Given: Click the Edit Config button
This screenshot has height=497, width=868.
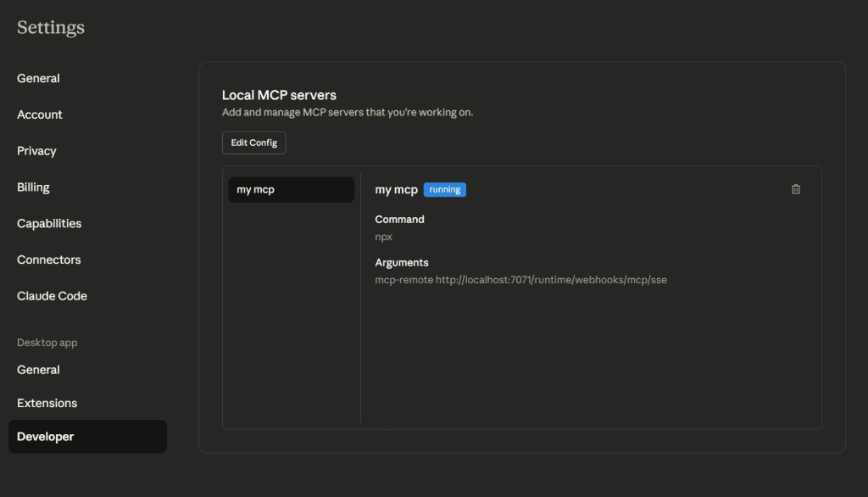Looking at the screenshot, I should (x=254, y=142).
